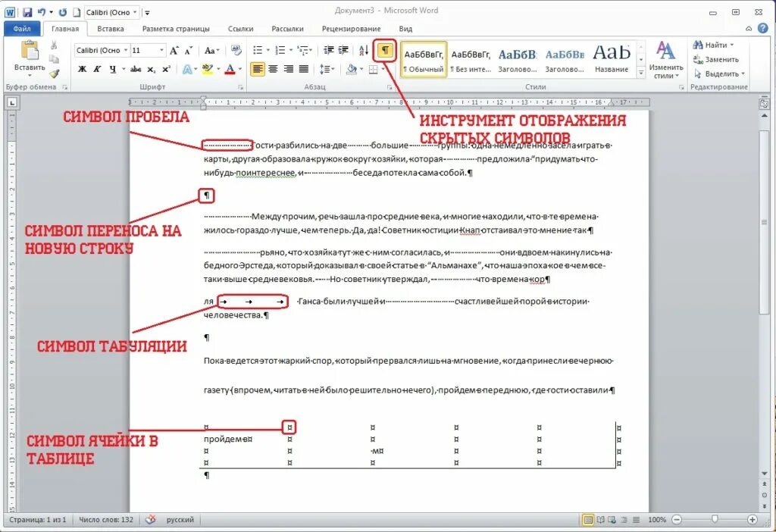Select the Format Painter brush
This screenshot has width=776, height=532.
click(x=54, y=74)
